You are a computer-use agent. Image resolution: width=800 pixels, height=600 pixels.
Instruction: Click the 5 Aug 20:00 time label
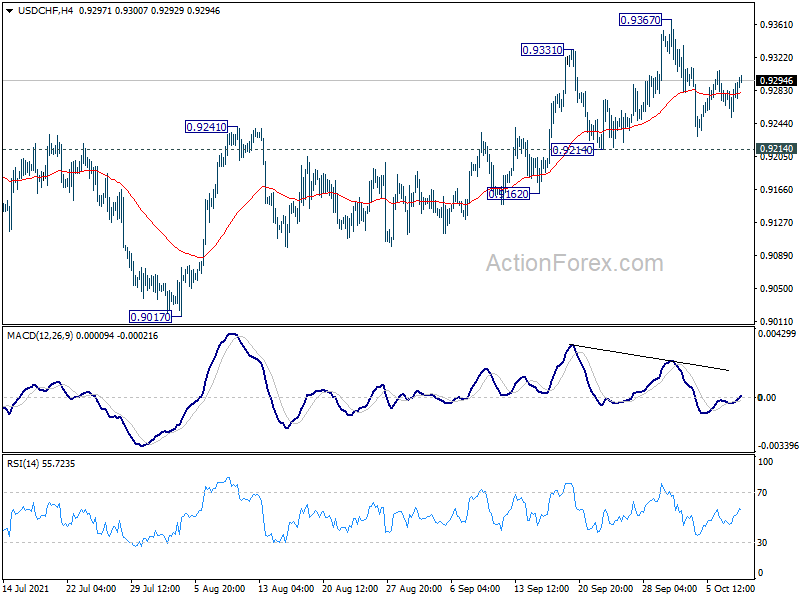click(219, 589)
